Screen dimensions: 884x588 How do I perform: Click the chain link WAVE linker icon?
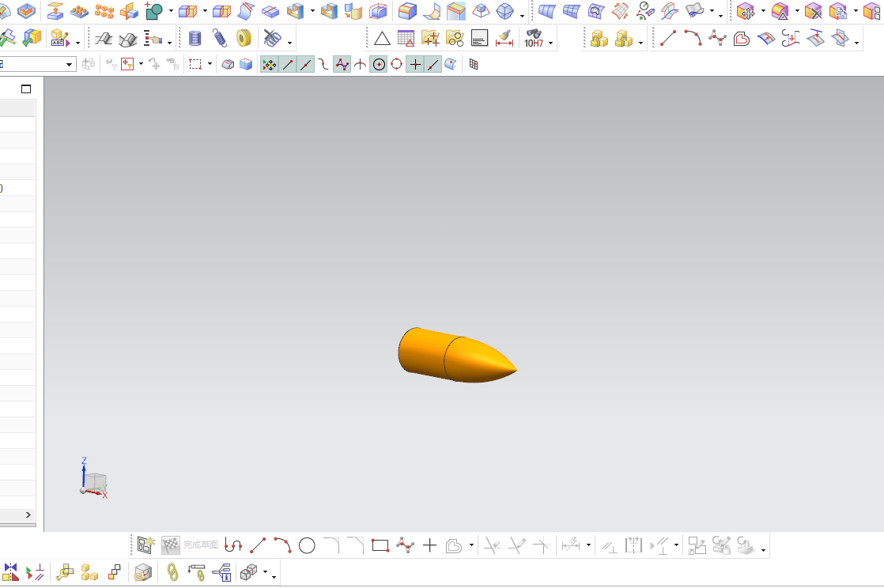click(172, 572)
